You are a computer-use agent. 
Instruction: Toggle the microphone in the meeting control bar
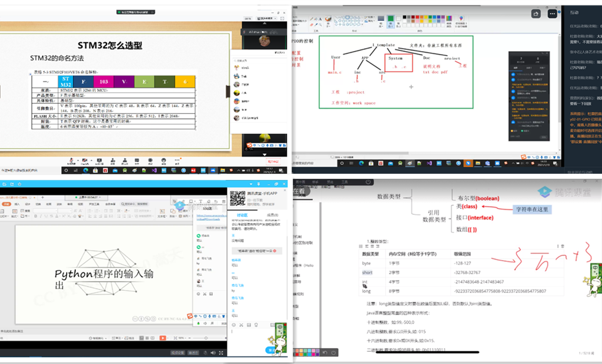tap(72, 160)
